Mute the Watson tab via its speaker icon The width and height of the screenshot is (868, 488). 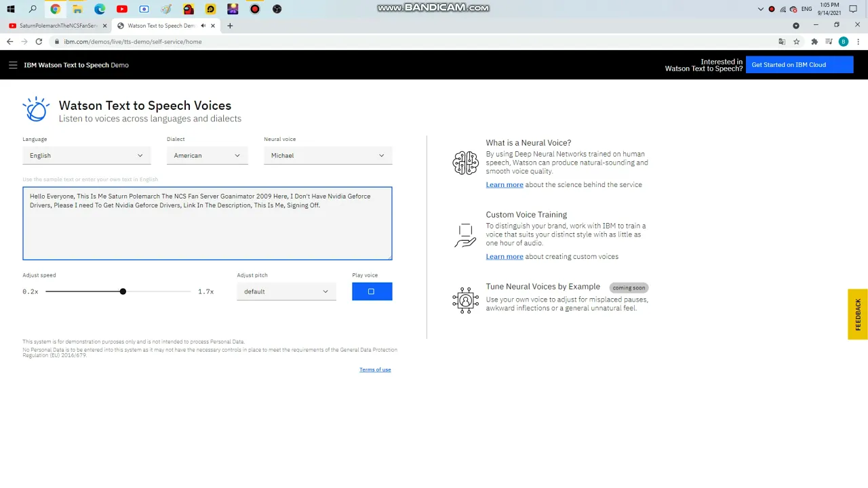point(203,26)
